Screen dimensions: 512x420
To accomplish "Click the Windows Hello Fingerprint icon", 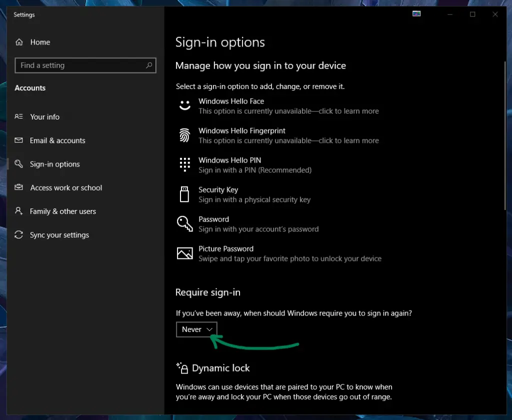I will 184,135.
